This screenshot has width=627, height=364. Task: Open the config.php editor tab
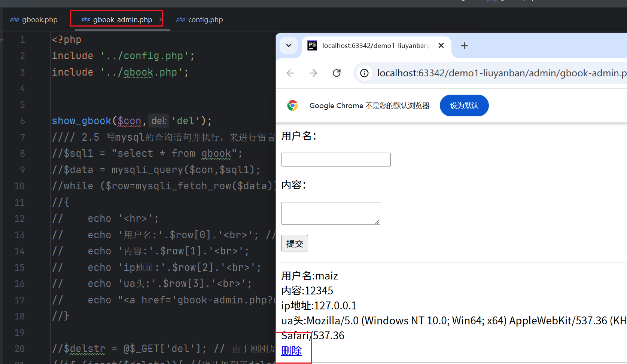tap(200, 19)
